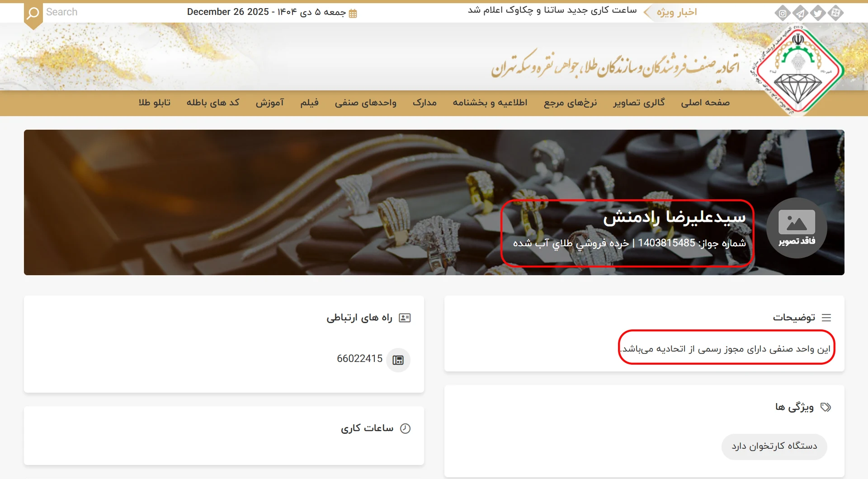Click the gold search magnifier icon
The height and width of the screenshot is (479, 868).
pyautogui.click(x=33, y=14)
